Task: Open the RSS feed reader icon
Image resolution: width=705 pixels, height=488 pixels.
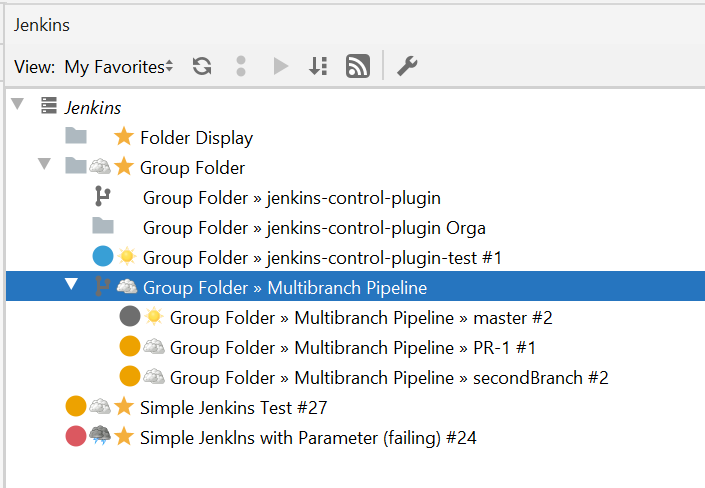Action: tap(358, 66)
